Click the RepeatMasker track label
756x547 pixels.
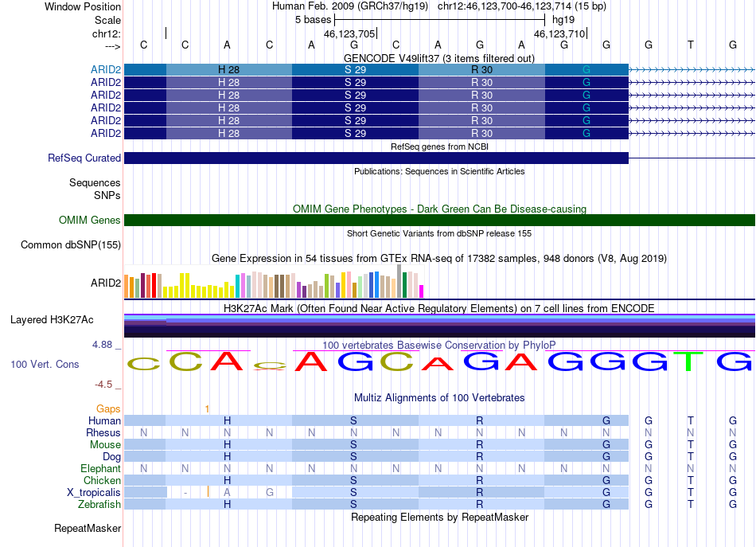pyautogui.click(x=88, y=528)
